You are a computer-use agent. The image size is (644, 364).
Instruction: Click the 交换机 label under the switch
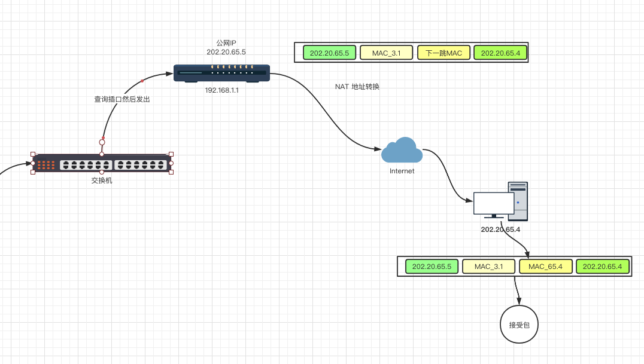tap(102, 181)
